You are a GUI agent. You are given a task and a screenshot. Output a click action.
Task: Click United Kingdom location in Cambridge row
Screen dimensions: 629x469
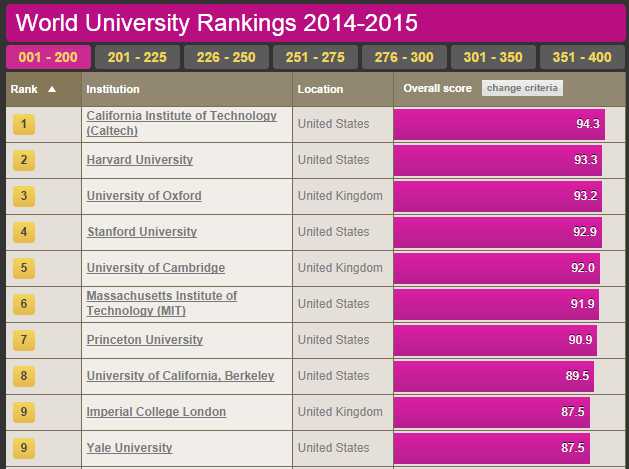point(340,268)
